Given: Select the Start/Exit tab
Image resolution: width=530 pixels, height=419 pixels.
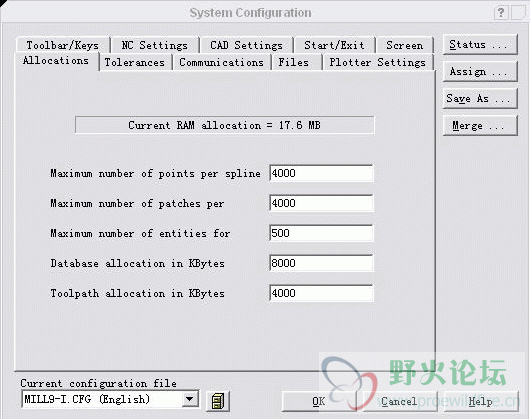Looking at the screenshot, I should tap(335, 45).
